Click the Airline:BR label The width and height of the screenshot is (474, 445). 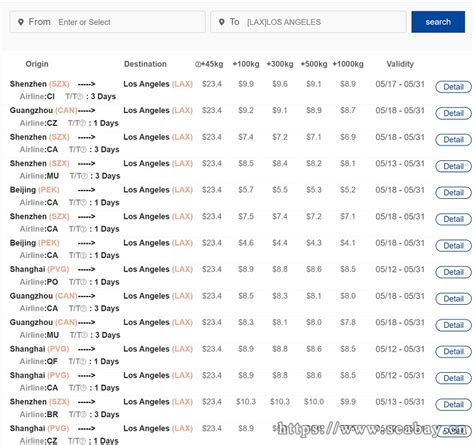pyautogui.click(x=39, y=414)
